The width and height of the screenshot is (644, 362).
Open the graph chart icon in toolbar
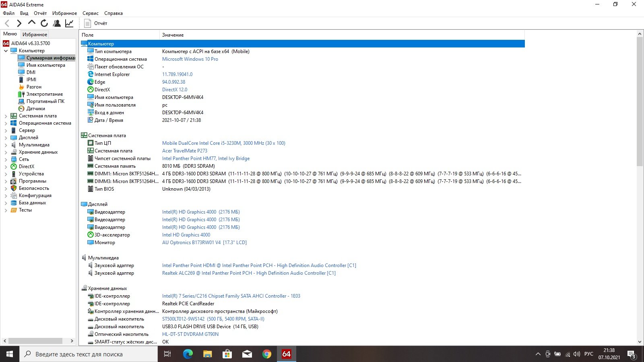click(x=69, y=23)
